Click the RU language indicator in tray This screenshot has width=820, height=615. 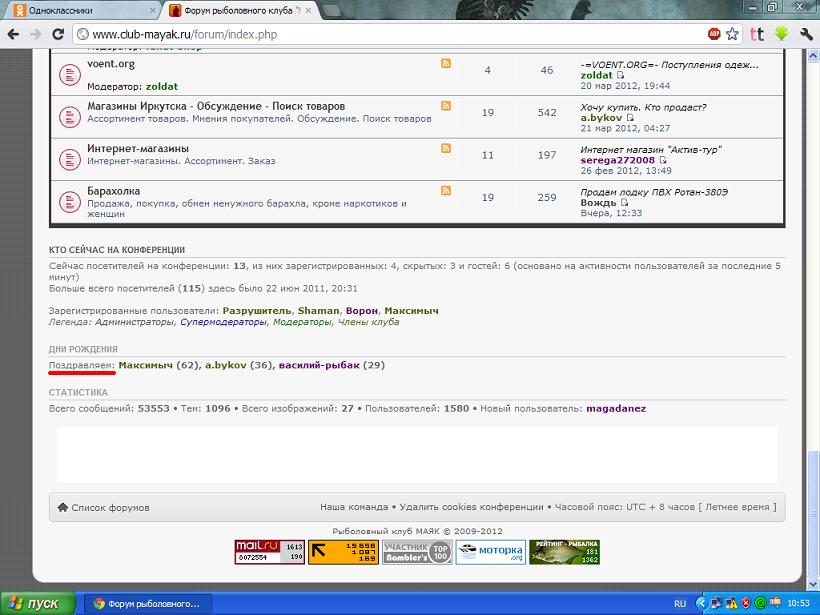pyautogui.click(x=680, y=603)
